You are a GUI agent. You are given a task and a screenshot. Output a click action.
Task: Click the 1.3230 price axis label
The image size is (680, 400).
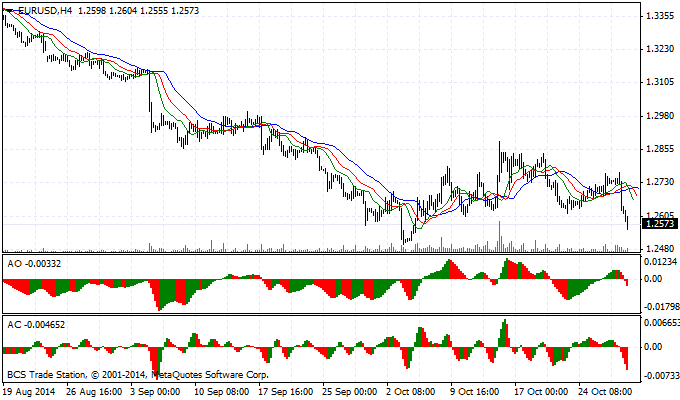click(x=660, y=49)
